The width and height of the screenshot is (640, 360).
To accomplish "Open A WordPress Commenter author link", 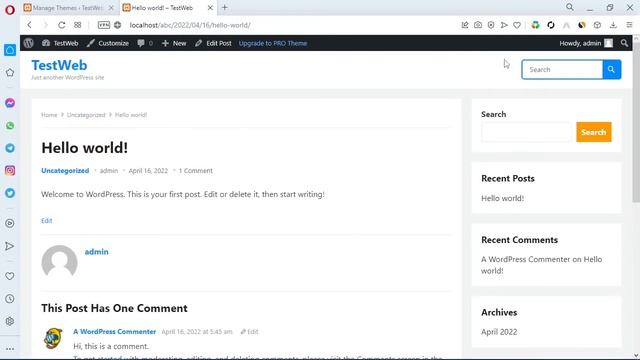I will 114,331.
